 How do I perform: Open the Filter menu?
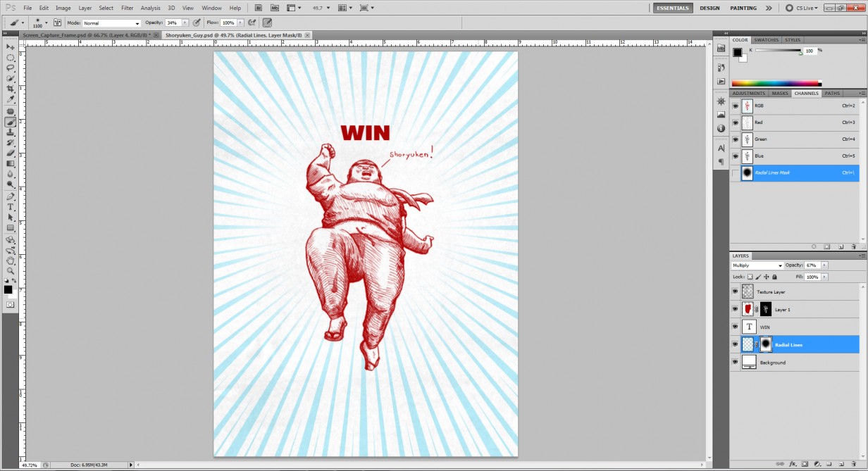tap(128, 8)
